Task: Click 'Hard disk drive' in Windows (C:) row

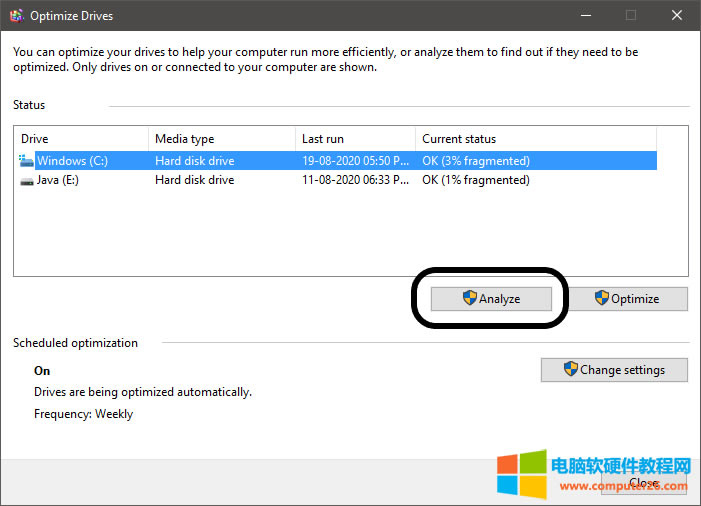Action: [194, 161]
